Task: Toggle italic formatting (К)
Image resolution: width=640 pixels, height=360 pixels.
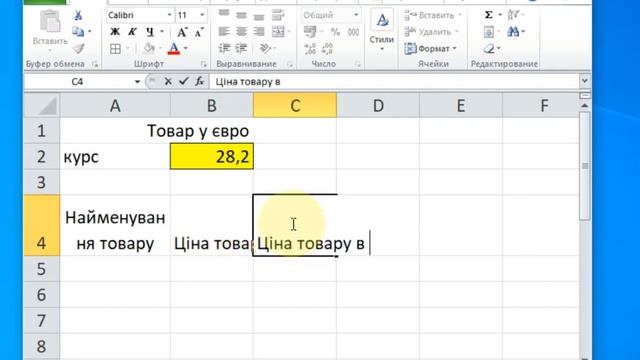Action: pyautogui.click(x=132, y=32)
